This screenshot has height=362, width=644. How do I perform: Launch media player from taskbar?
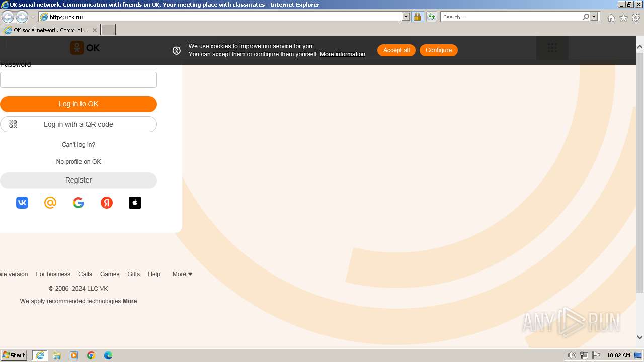coord(74,355)
